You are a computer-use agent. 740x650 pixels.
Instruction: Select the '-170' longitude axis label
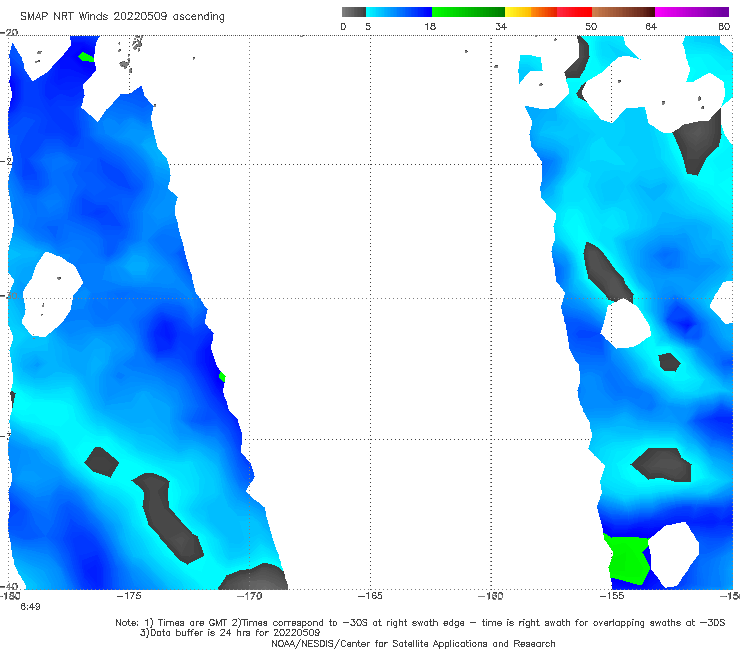(x=250, y=596)
